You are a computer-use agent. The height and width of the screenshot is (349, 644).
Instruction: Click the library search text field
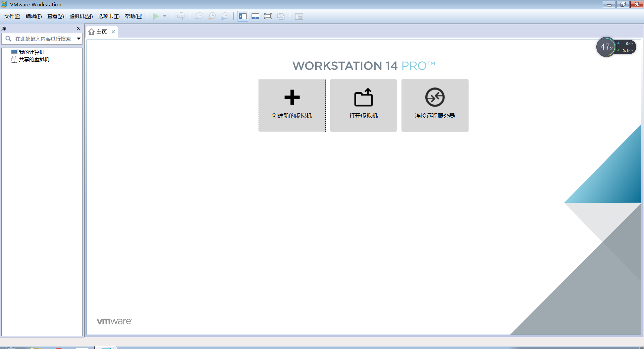click(x=43, y=39)
